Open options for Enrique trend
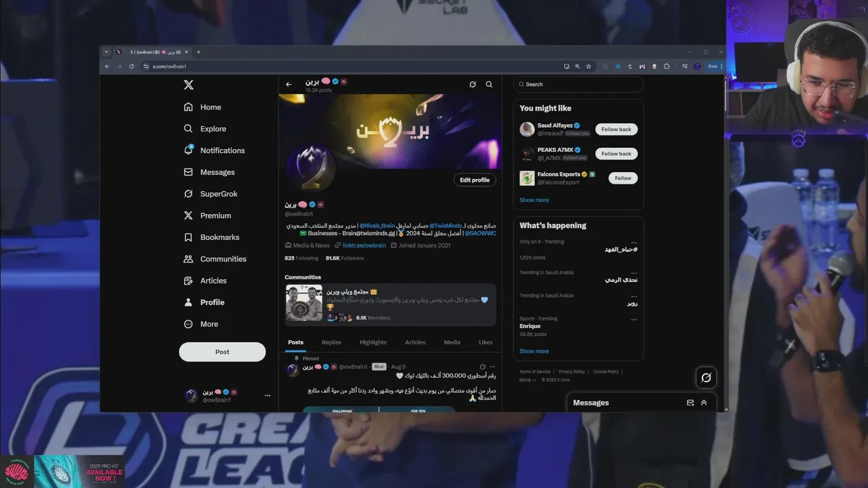This screenshot has height=488, width=868. (x=634, y=319)
